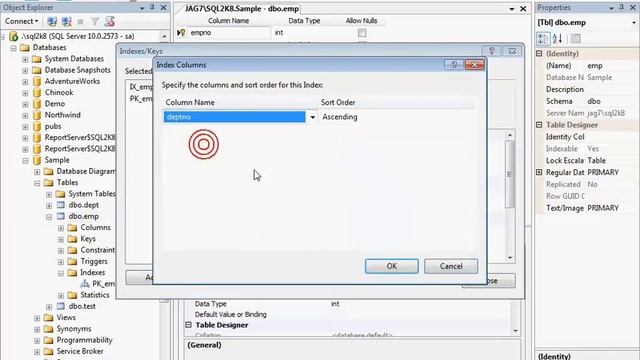Select the pubs database icon
This screenshot has width=640, height=360.
[37, 126]
